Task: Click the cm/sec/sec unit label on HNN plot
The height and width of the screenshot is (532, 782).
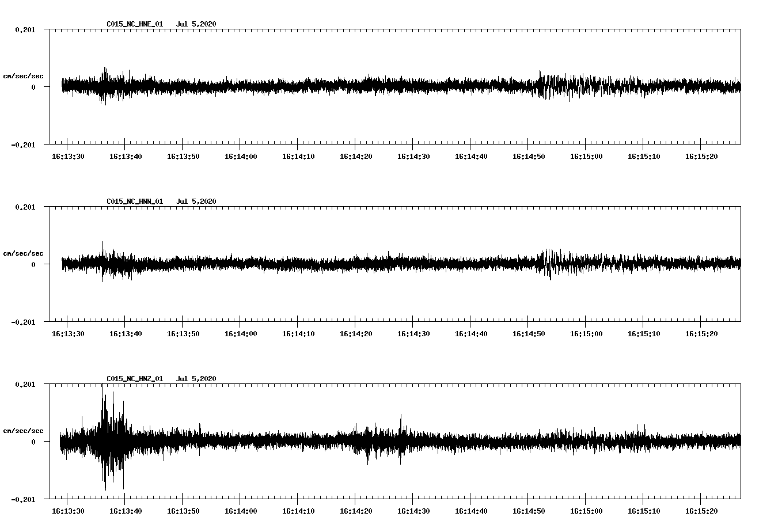Action: click(23, 253)
